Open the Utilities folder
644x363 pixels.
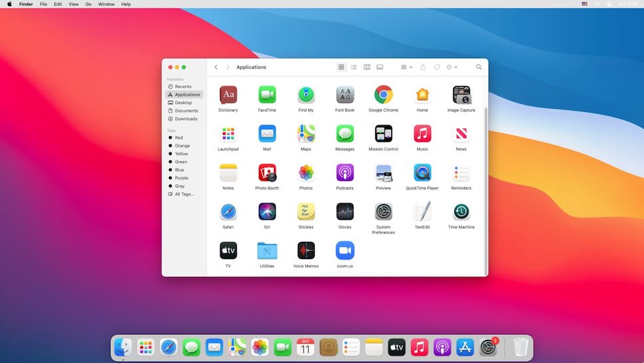pos(267,251)
